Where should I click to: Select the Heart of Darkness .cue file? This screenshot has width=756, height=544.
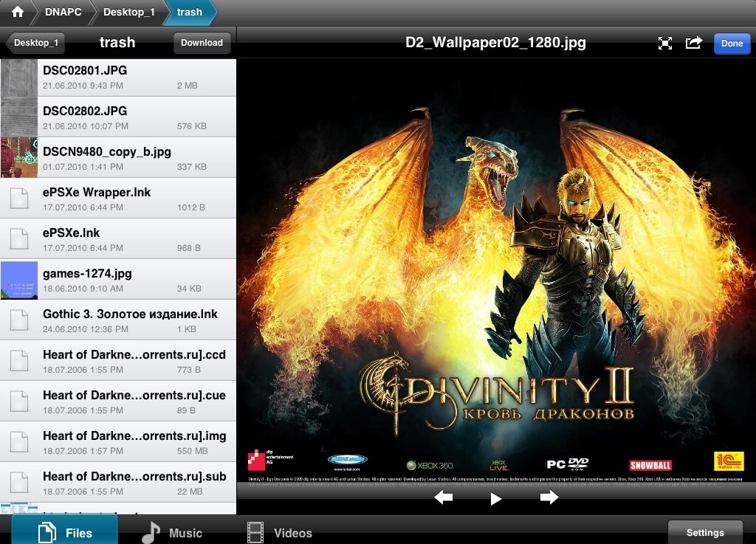[118, 402]
